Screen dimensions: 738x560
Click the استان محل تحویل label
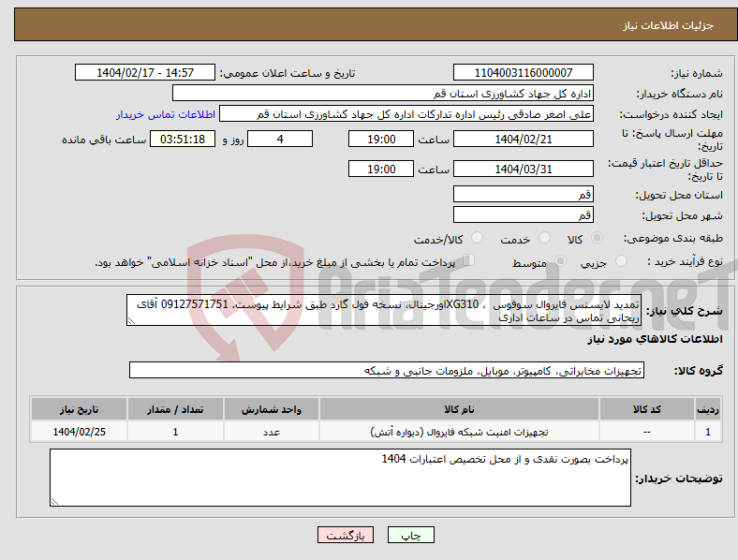click(x=679, y=195)
